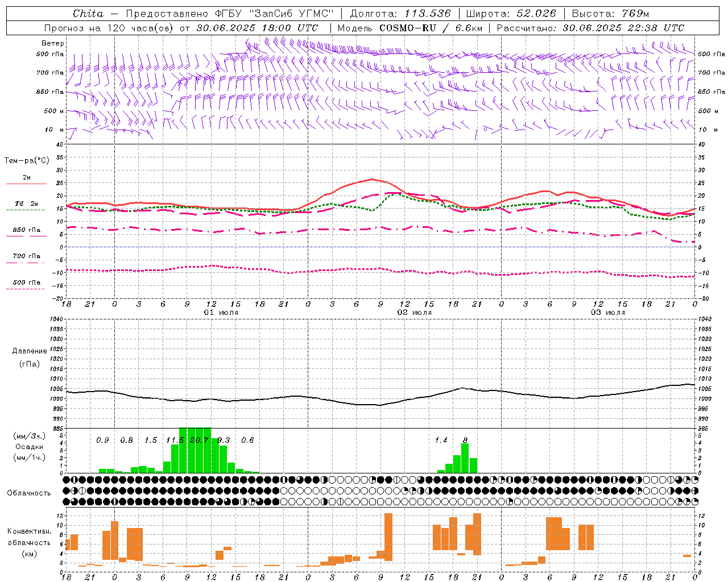This screenshot has height=582, width=728.
Task: Click the "Ветер" wind panel label
Action: coord(53,43)
